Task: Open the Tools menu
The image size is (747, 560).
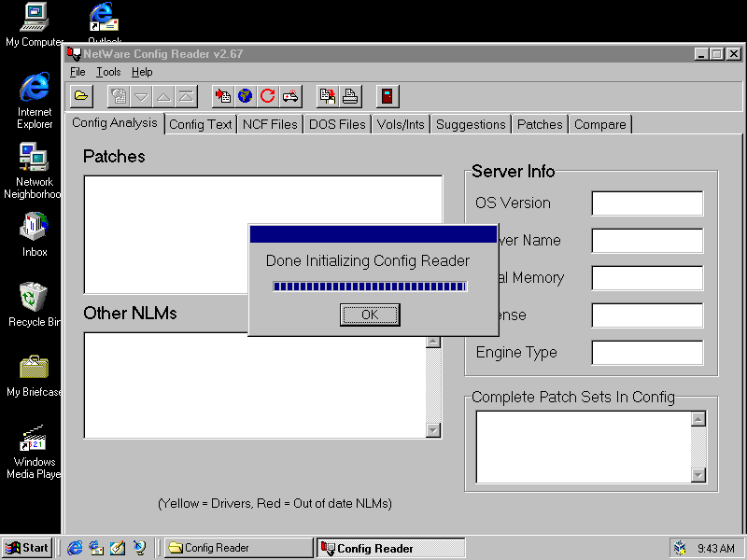Action: click(108, 72)
